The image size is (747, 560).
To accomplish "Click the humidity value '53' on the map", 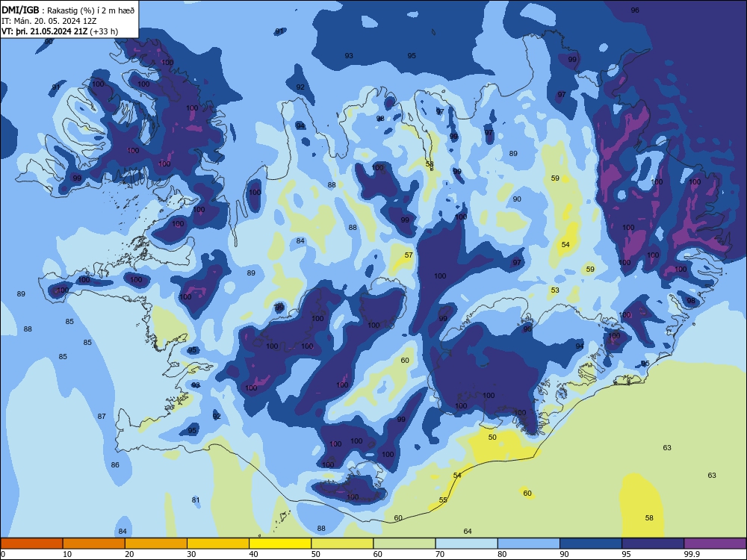I will pos(555,290).
